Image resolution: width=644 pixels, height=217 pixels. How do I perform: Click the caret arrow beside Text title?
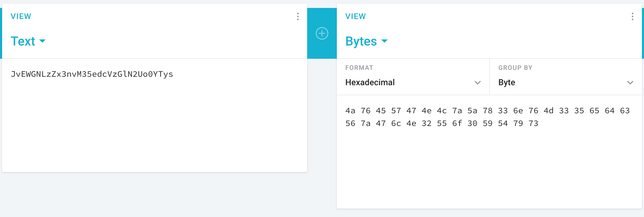(42, 41)
